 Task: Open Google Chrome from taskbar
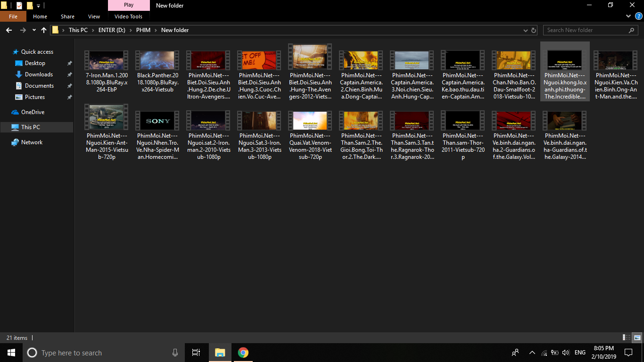click(243, 353)
